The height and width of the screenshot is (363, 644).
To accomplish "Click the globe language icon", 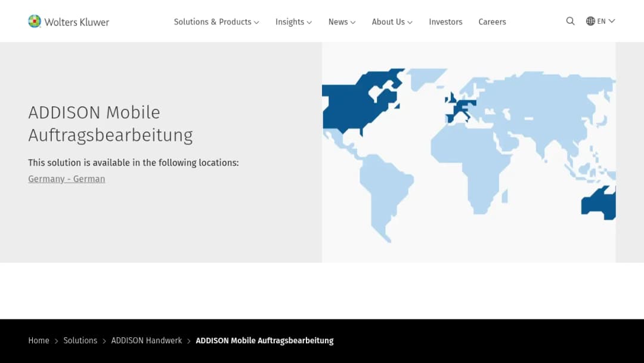I will 590,21.
